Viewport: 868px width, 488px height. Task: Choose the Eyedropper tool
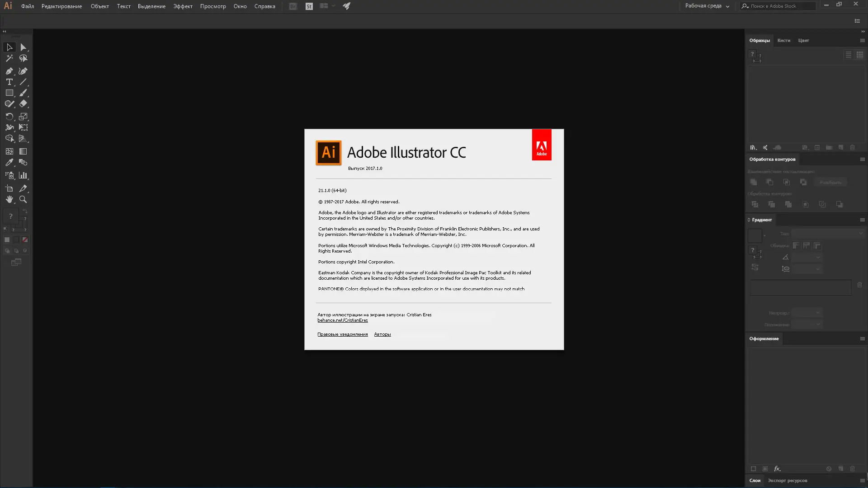click(9, 162)
